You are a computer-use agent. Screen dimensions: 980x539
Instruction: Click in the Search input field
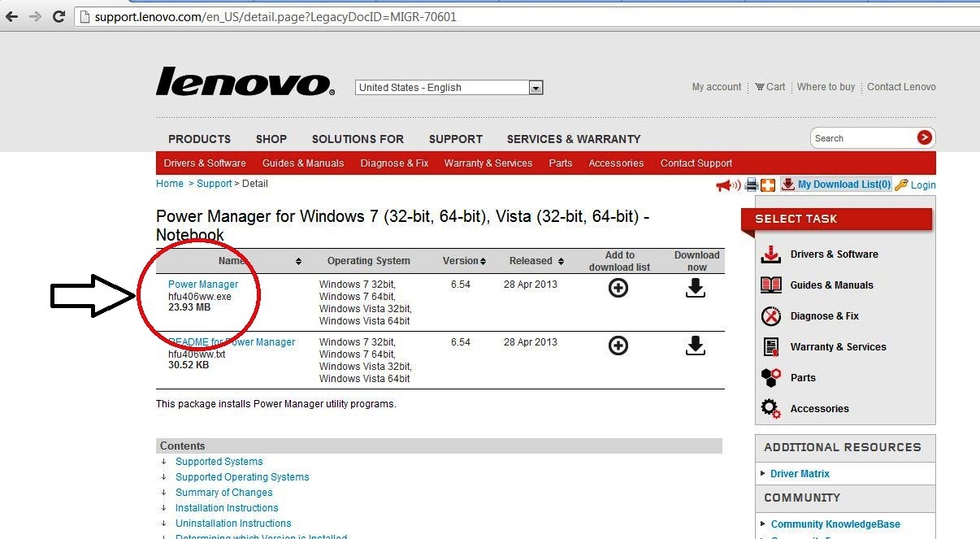863,138
